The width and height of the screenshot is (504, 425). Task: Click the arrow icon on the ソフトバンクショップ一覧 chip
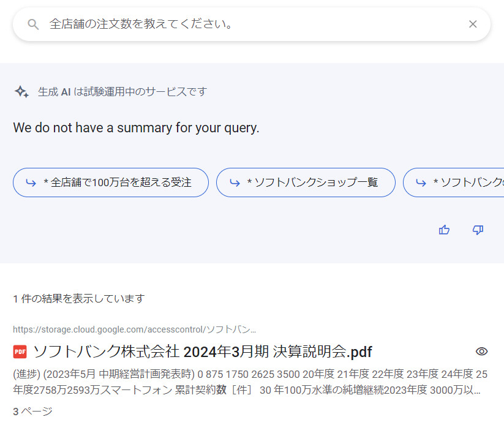click(234, 182)
